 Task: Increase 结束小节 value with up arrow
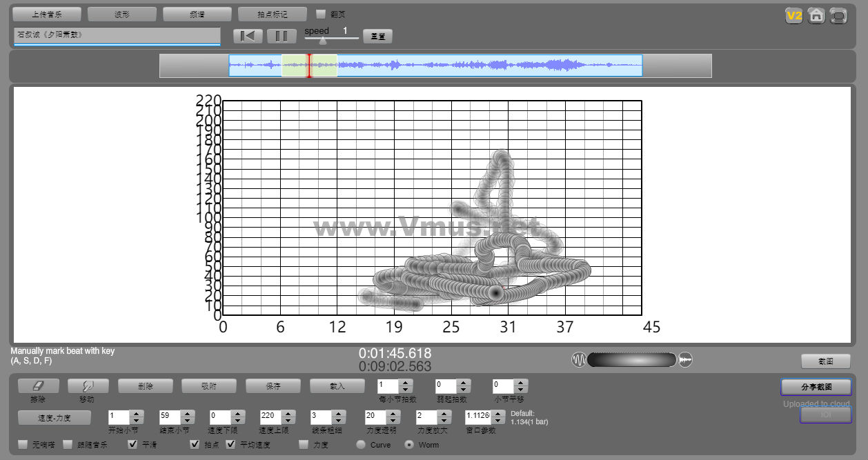[x=187, y=414]
